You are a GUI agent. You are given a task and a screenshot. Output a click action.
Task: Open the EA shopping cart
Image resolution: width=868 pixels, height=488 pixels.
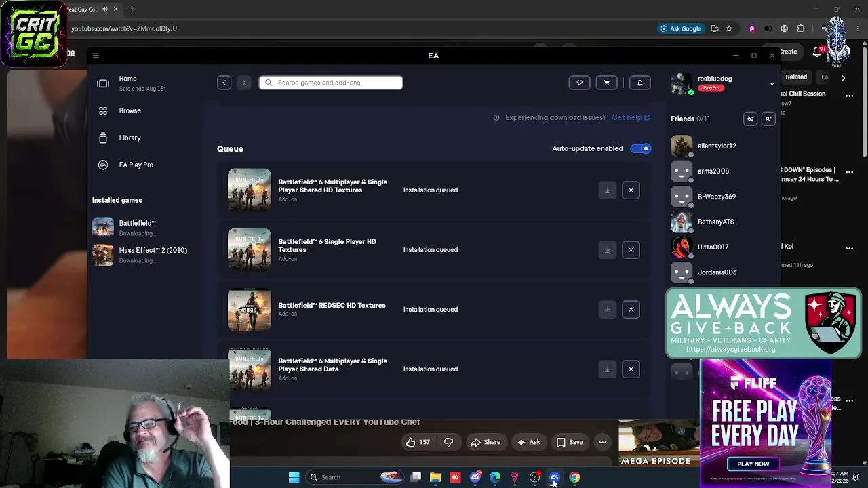pos(606,83)
